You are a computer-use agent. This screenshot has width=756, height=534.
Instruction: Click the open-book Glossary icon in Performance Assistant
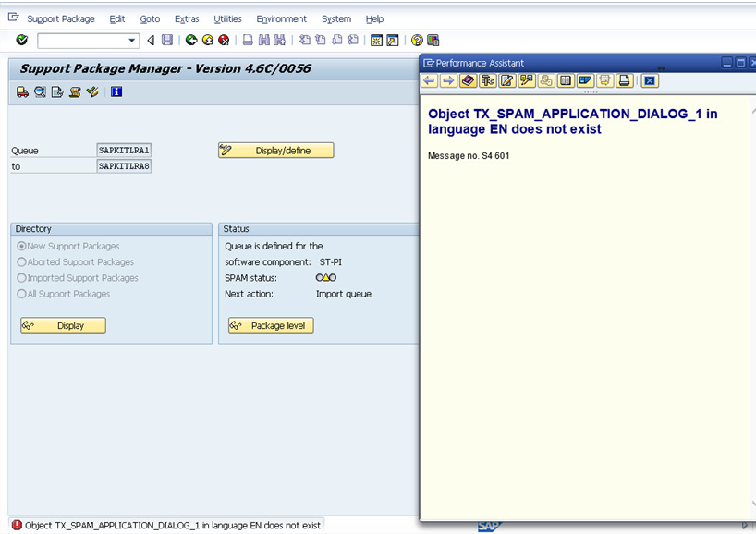(566, 80)
